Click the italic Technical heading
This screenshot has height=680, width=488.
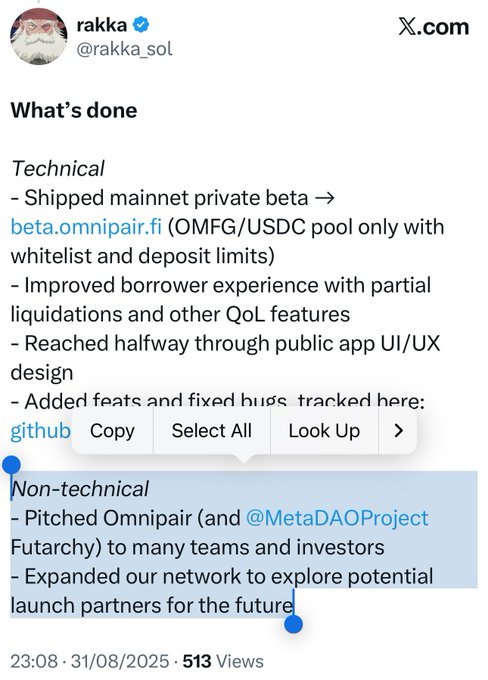point(58,168)
